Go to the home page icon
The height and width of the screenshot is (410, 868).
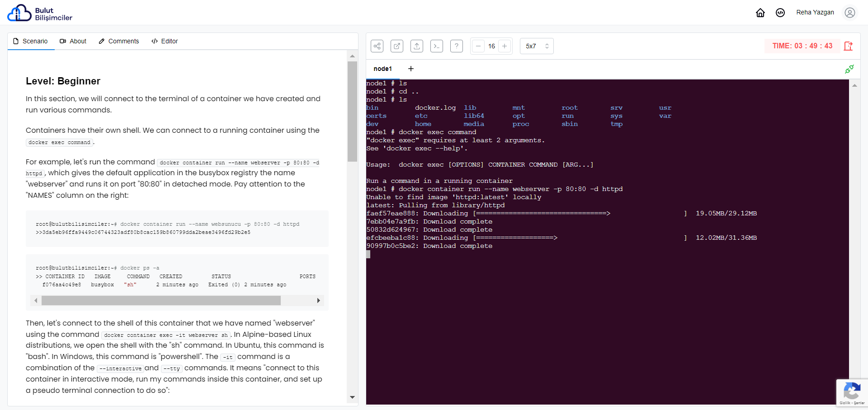pyautogui.click(x=760, y=13)
